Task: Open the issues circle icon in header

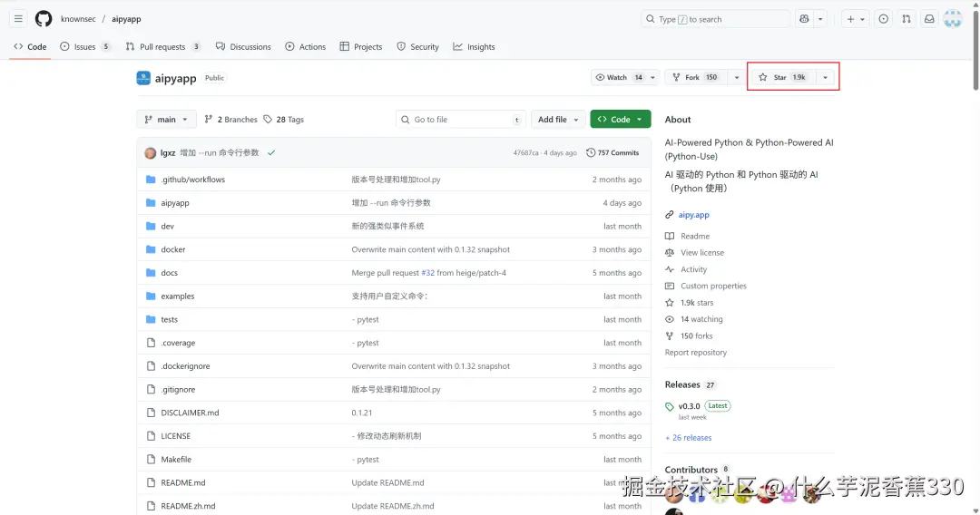Action: [883, 19]
